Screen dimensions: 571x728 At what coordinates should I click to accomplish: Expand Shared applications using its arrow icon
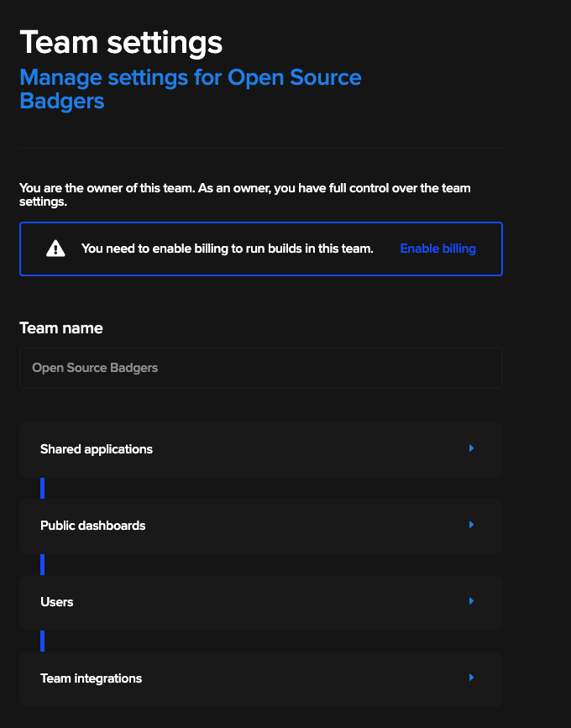click(x=471, y=448)
